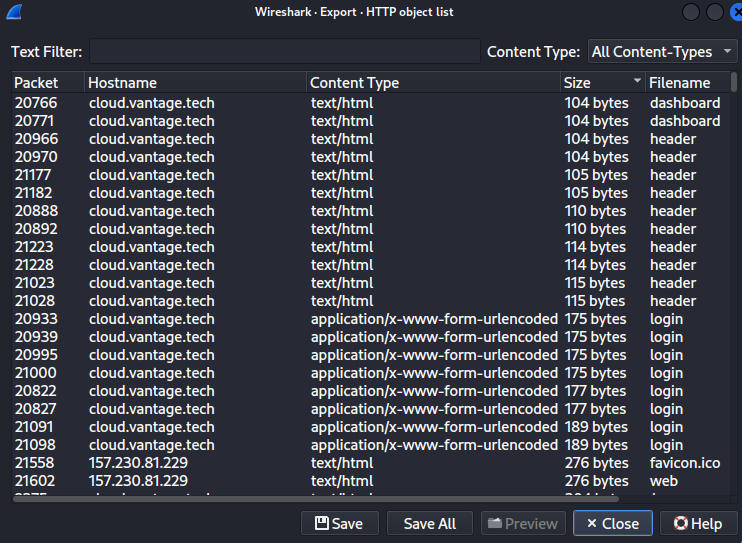The height and width of the screenshot is (543, 742).
Task: Select packet 21223 row
Action: (371, 247)
